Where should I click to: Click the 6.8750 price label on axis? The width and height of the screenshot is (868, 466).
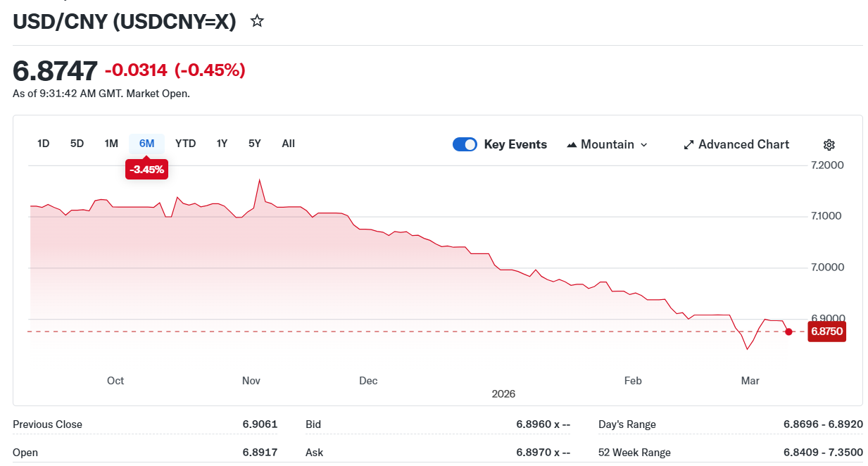point(826,331)
